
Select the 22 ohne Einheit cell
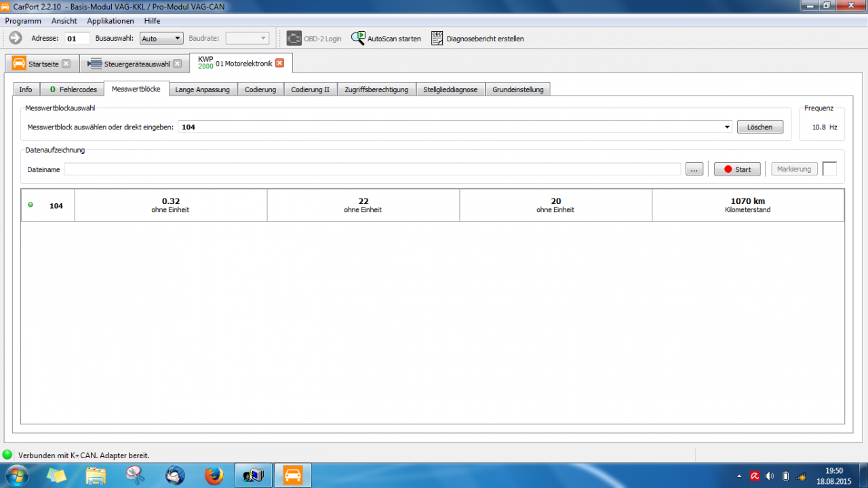[363, 205]
